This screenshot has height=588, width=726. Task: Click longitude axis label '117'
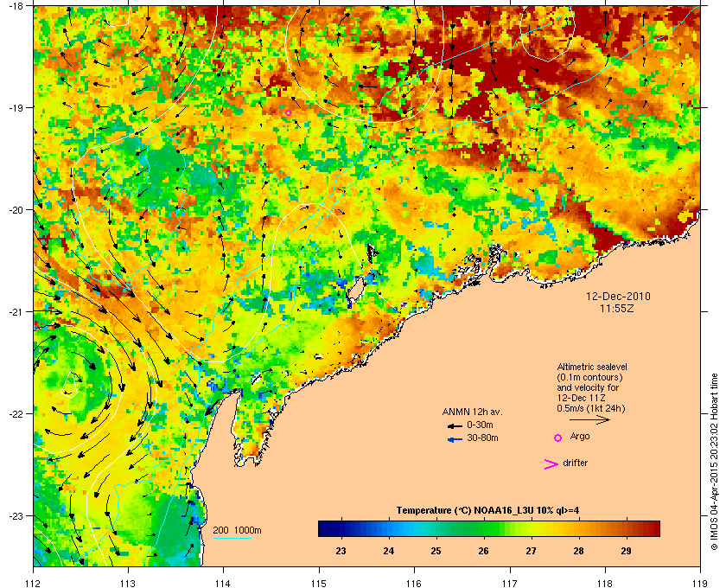[510, 584]
